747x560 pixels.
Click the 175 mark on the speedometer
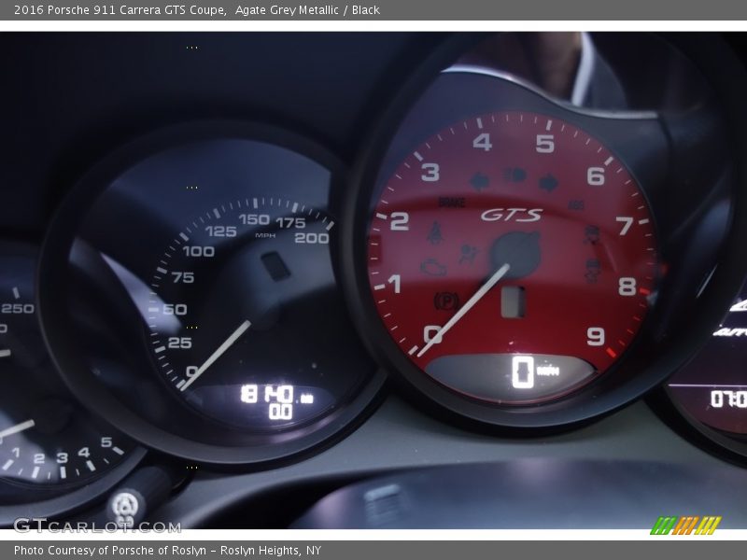[290, 222]
